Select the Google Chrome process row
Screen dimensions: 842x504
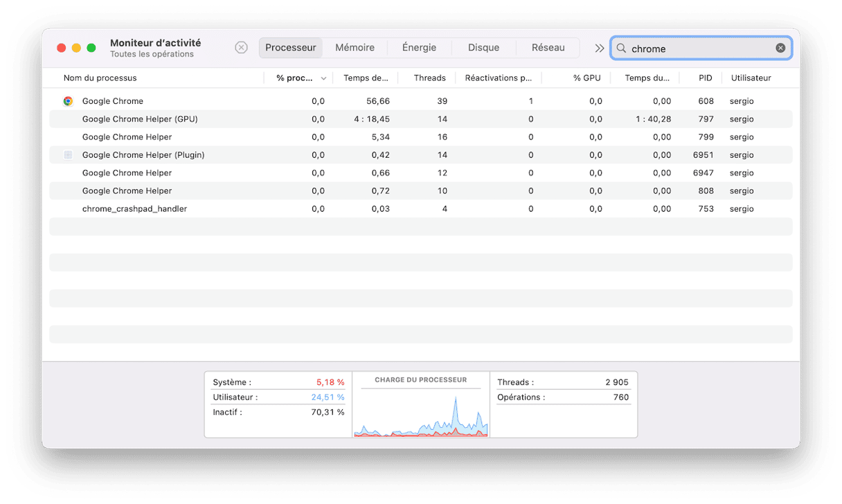tap(420, 101)
